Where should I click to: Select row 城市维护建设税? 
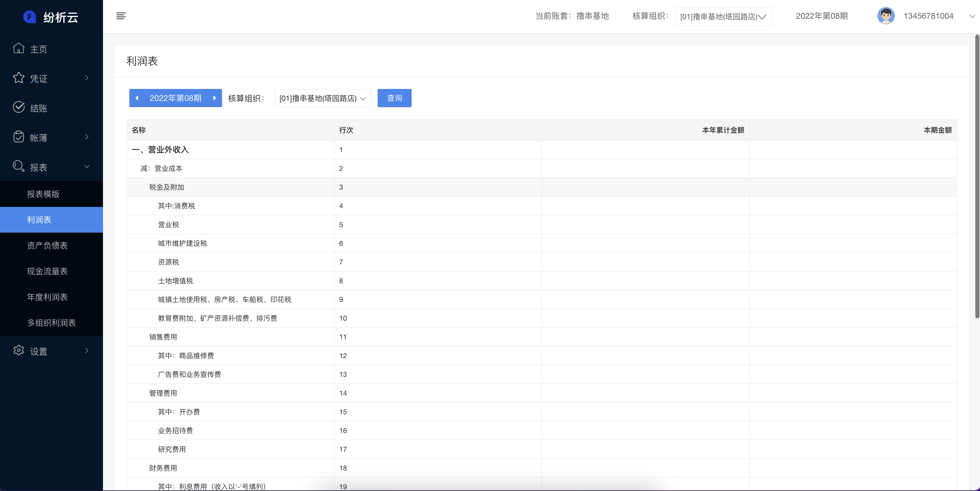542,243
